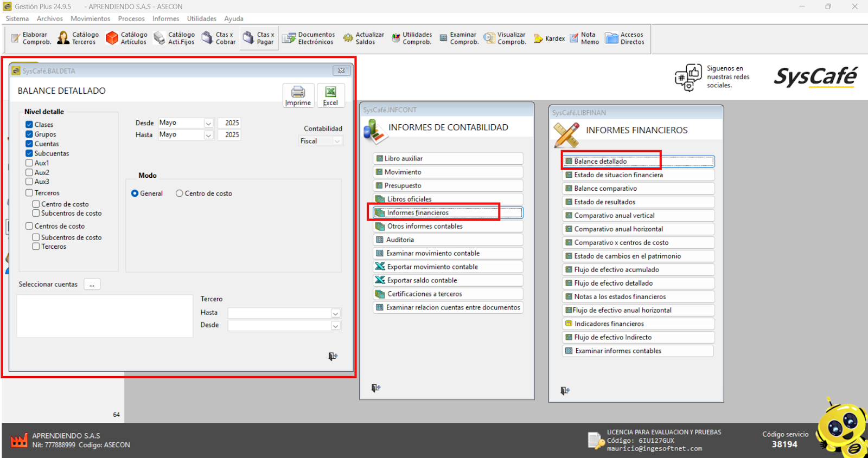Open the Kardex tool
The image size is (868, 458).
coord(549,38)
